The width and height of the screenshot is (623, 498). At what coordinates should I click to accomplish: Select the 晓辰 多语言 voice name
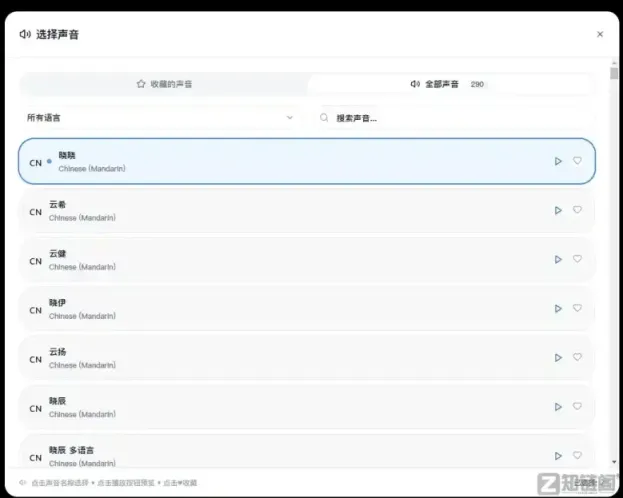[71, 450]
